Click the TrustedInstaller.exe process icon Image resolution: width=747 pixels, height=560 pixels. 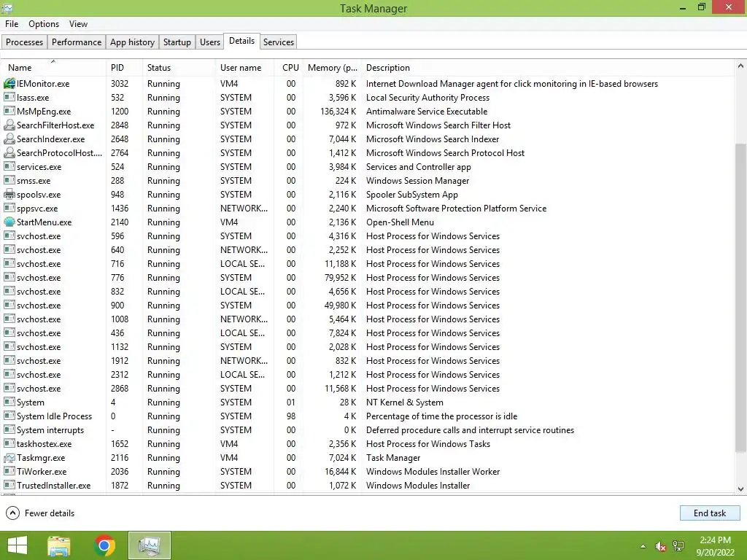(x=9, y=485)
